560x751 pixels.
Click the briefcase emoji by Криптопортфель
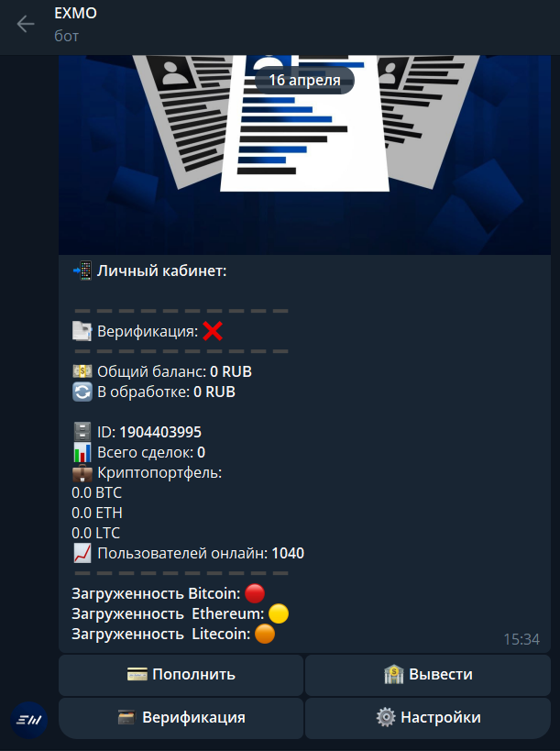[x=82, y=473]
